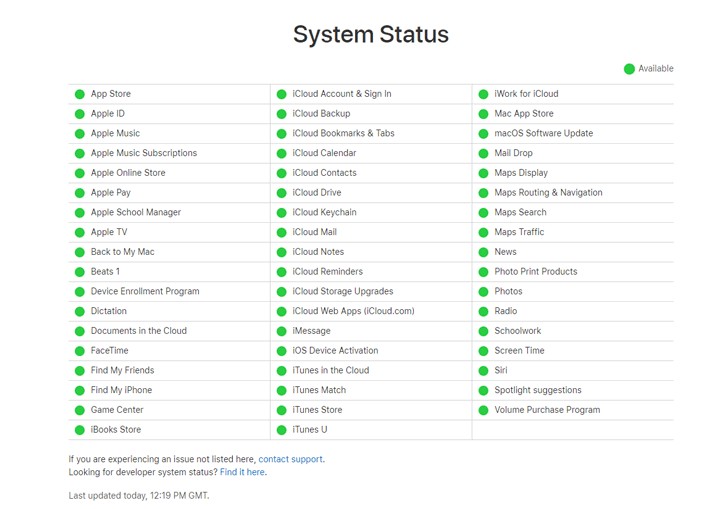Click the green status dot beside App Store
The width and height of the screenshot is (721, 509).
(80, 94)
